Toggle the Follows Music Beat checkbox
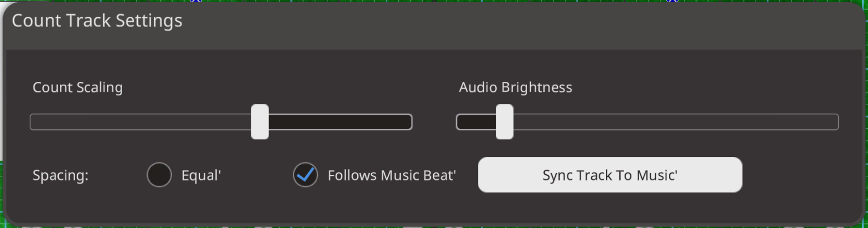This screenshot has height=228, width=868. [x=305, y=175]
